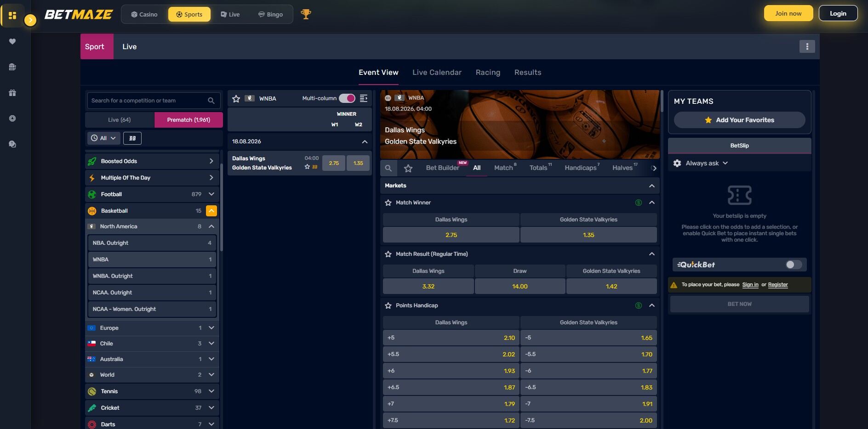Collapse the Basketball category

tap(211, 211)
